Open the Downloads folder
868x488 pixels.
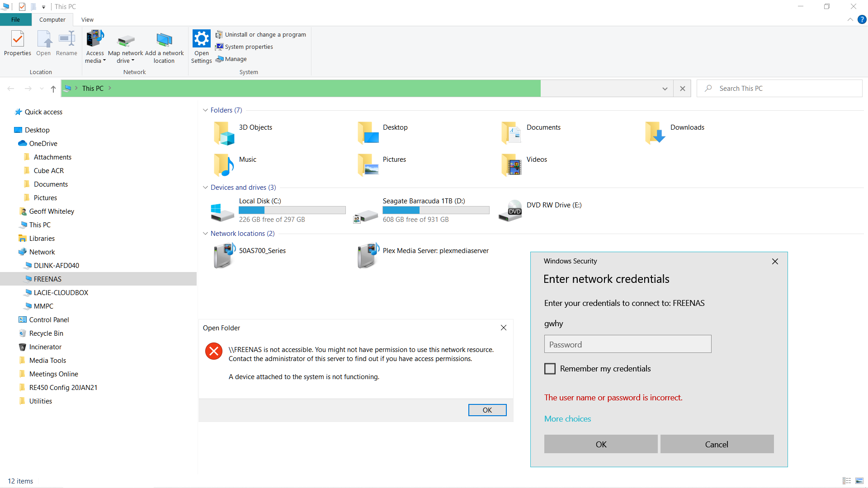click(675, 133)
